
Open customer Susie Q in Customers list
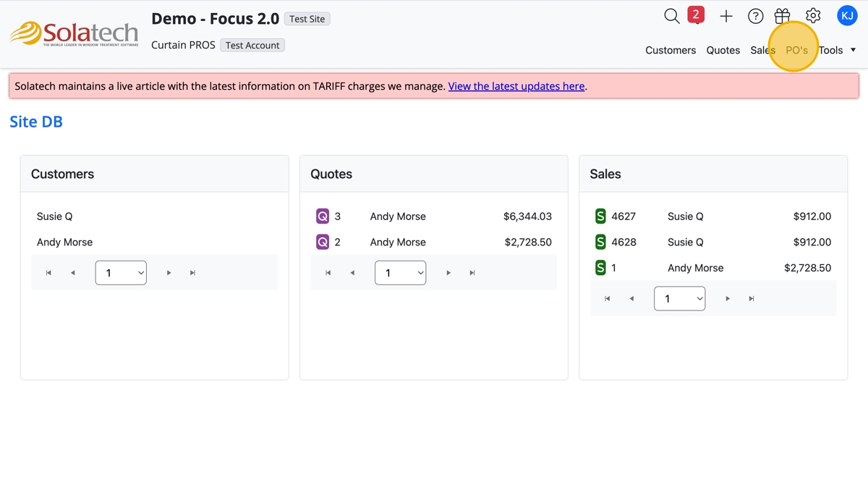pos(55,216)
